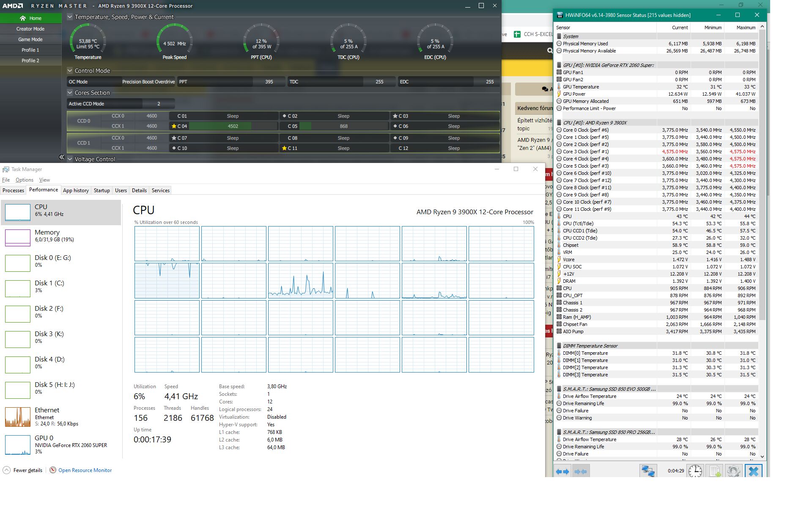Collapse the Control Mode section

click(70, 71)
